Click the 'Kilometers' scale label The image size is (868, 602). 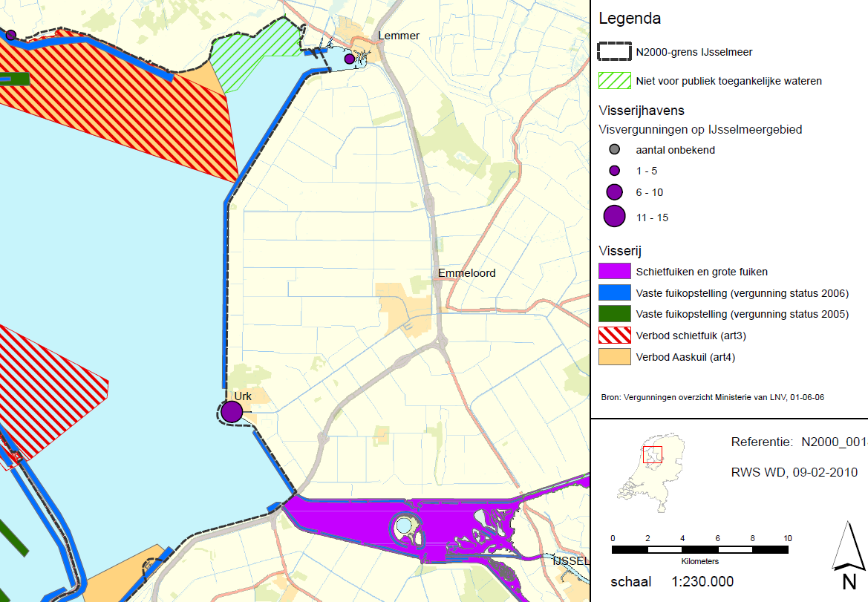(x=699, y=561)
